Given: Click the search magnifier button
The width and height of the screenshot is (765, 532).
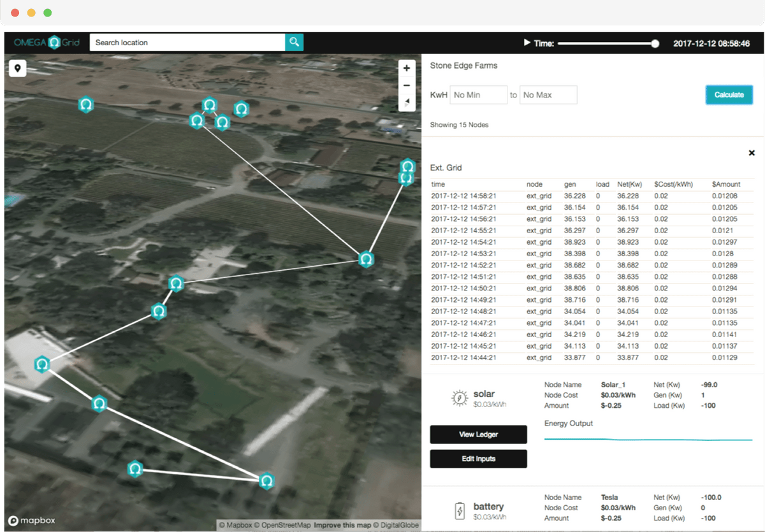Looking at the screenshot, I should click(x=294, y=43).
